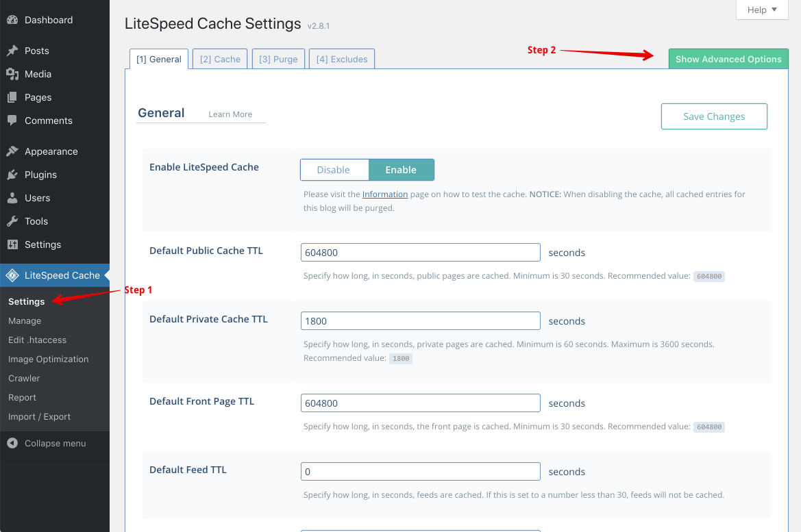Click the Appearance paintbrush icon

[12, 151]
